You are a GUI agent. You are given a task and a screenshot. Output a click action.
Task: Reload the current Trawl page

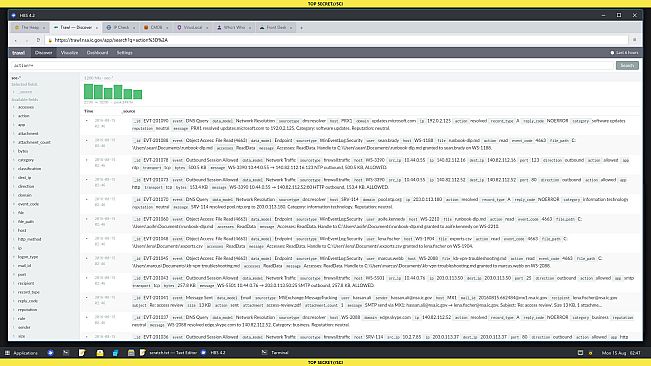click(38, 40)
